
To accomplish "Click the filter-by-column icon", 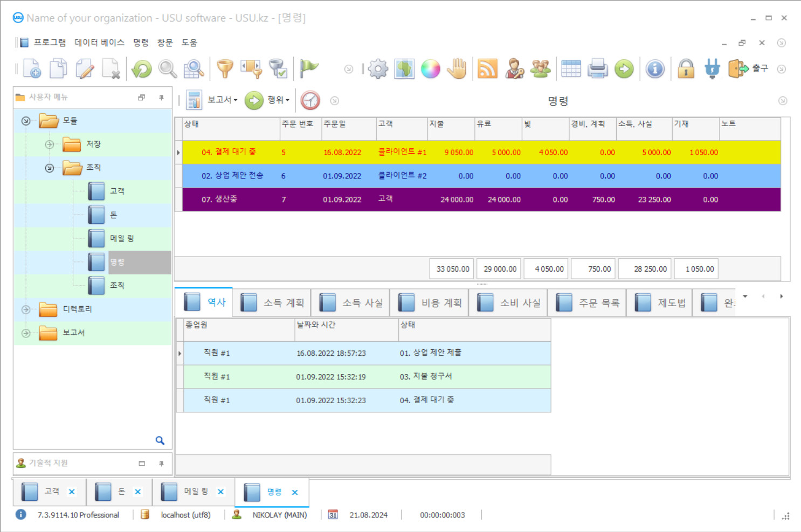I will (251, 69).
